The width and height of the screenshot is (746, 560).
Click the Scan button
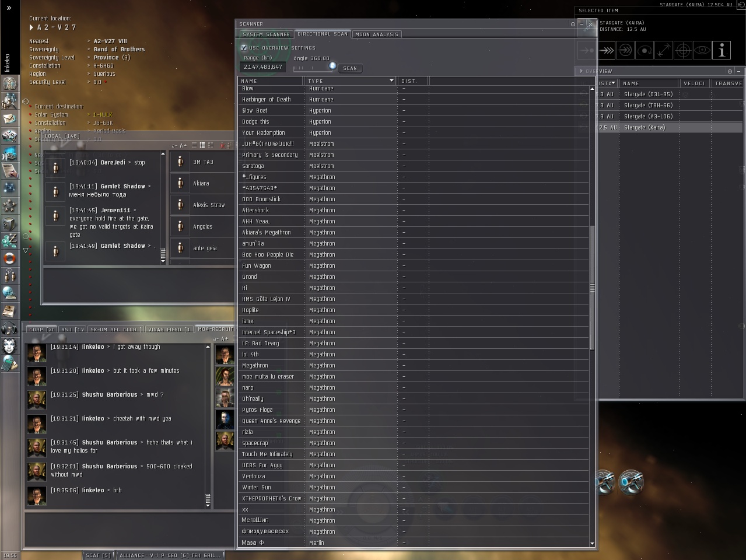point(350,68)
